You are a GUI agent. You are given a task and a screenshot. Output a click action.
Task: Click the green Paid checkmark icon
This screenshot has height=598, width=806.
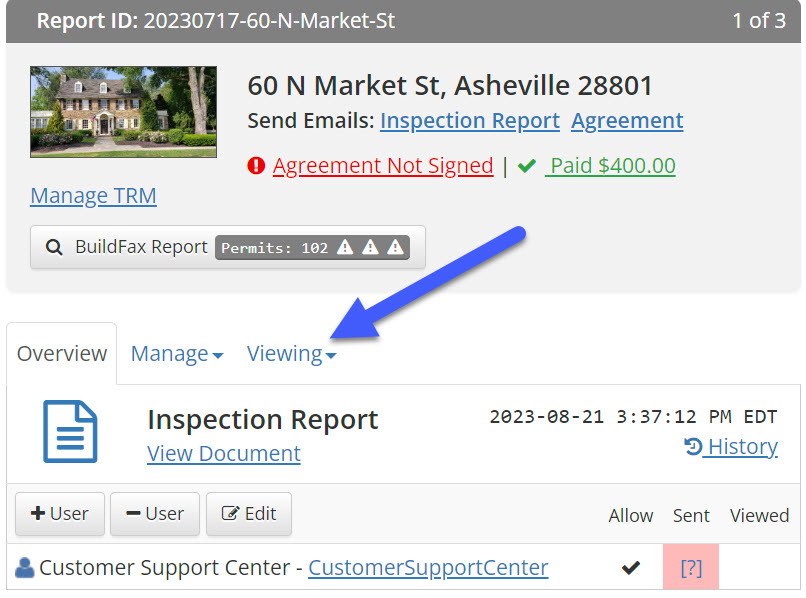pos(527,166)
